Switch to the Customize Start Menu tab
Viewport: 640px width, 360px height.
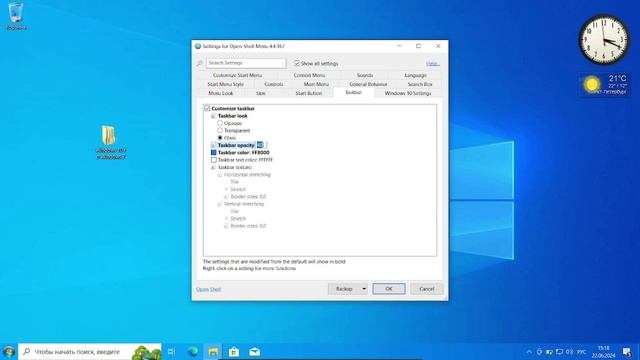(x=238, y=76)
